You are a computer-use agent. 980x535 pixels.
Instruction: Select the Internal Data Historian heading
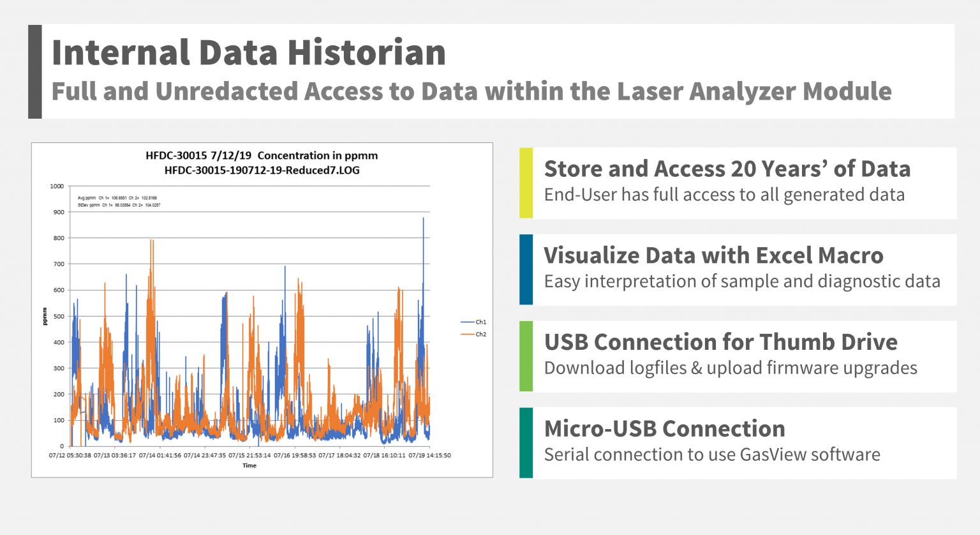(249, 52)
